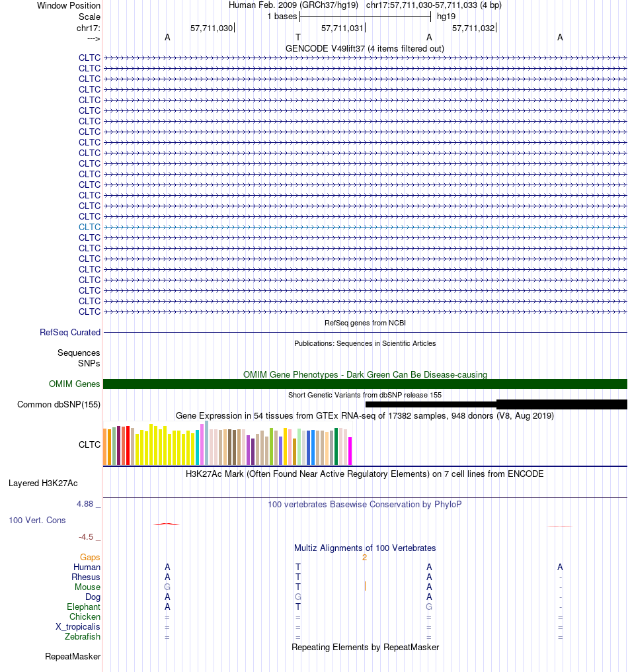628x672 pixels.
Task: Click the 57,711,032 coordinate marker
Action: tap(473, 28)
